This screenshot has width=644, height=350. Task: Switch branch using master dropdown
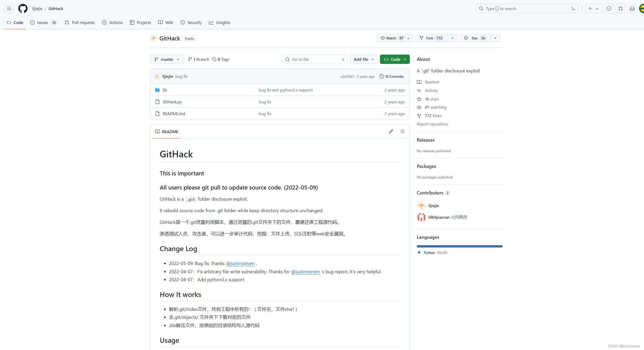point(167,59)
